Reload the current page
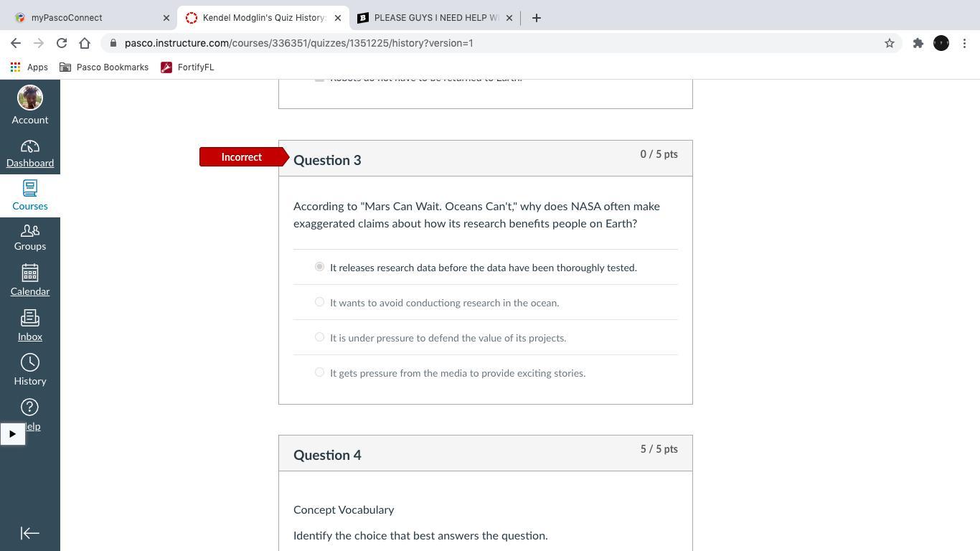 click(x=62, y=43)
